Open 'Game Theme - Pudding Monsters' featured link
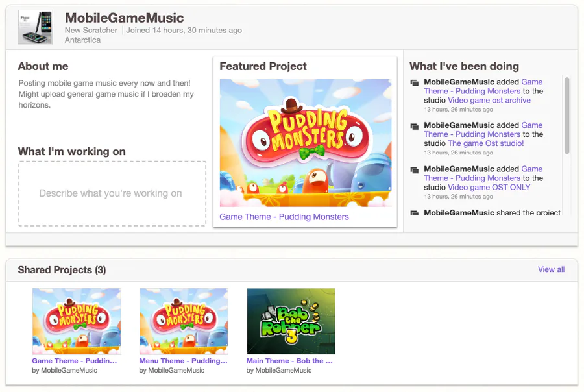The height and width of the screenshot is (392, 584). click(284, 217)
